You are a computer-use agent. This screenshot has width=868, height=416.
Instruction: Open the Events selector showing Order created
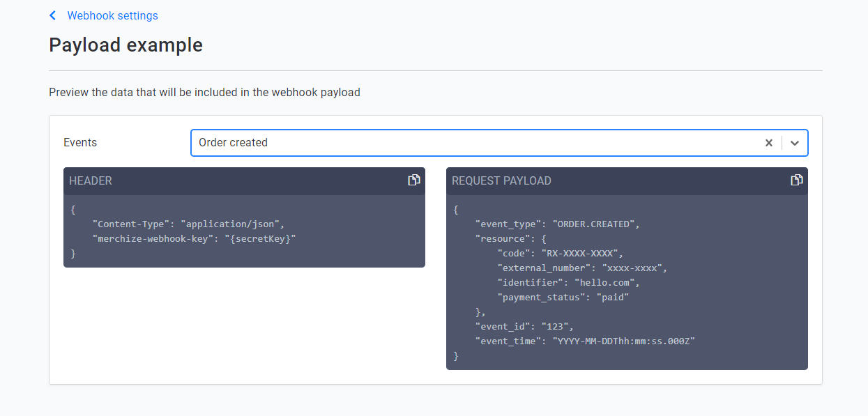point(499,143)
